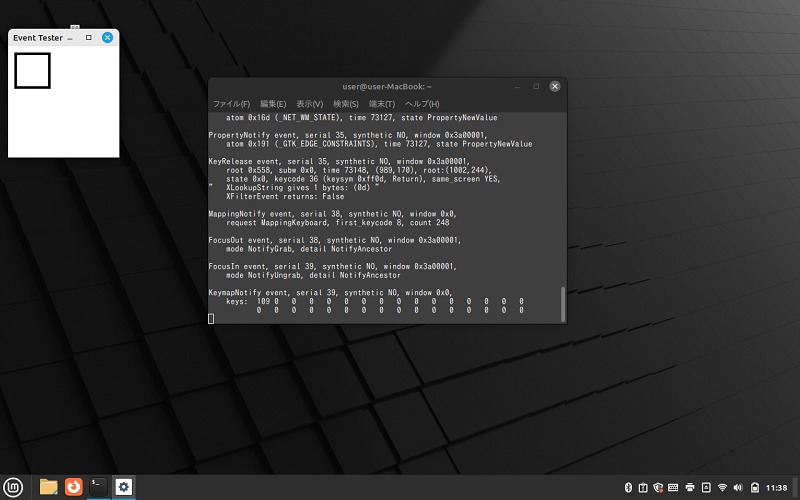Viewport: 800px width, 500px height.
Task: Open keyboard layout tray icon
Action: coord(673,487)
